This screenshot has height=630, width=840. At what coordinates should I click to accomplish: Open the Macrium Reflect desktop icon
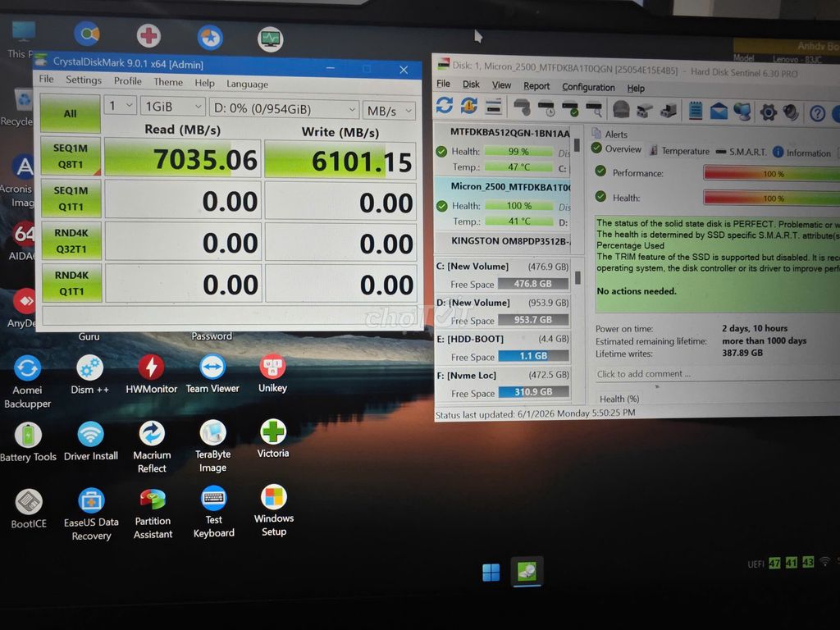[152, 447]
